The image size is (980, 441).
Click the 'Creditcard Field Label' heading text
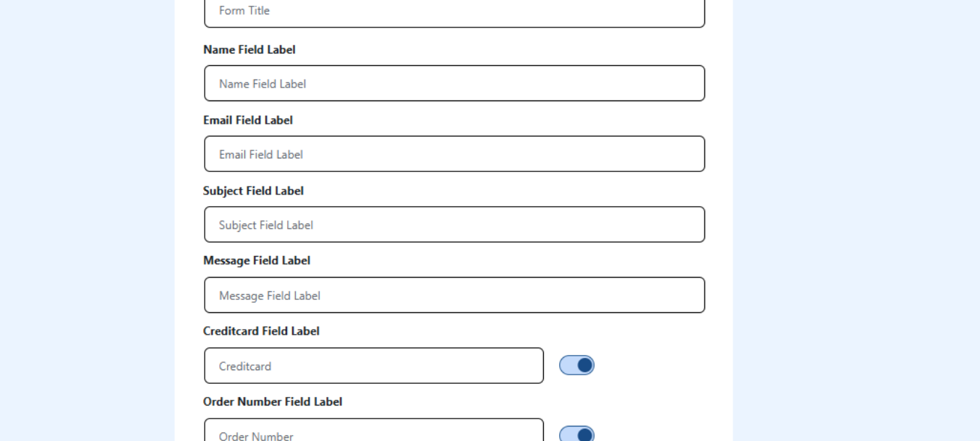point(261,331)
